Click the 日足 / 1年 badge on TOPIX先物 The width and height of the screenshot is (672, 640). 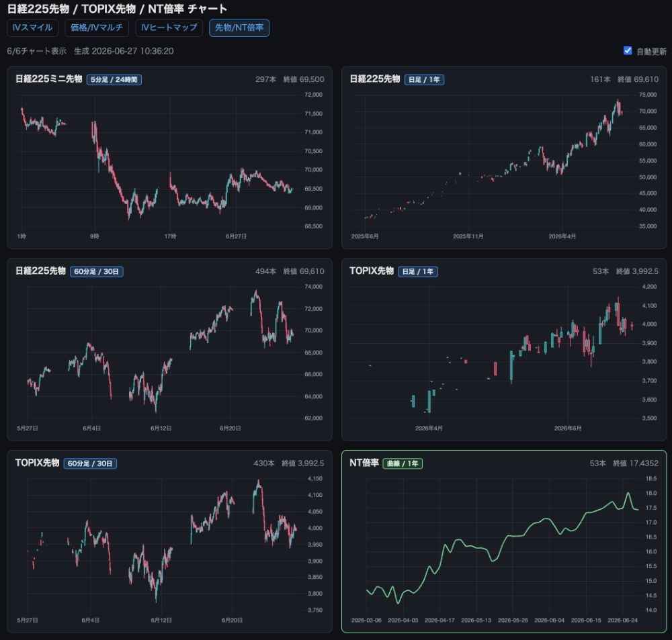418,271
